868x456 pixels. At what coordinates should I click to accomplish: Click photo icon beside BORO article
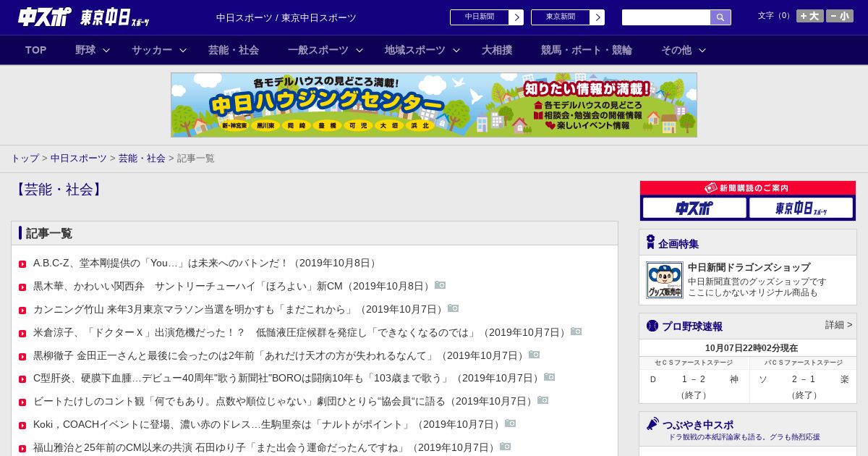click(549, 377)
